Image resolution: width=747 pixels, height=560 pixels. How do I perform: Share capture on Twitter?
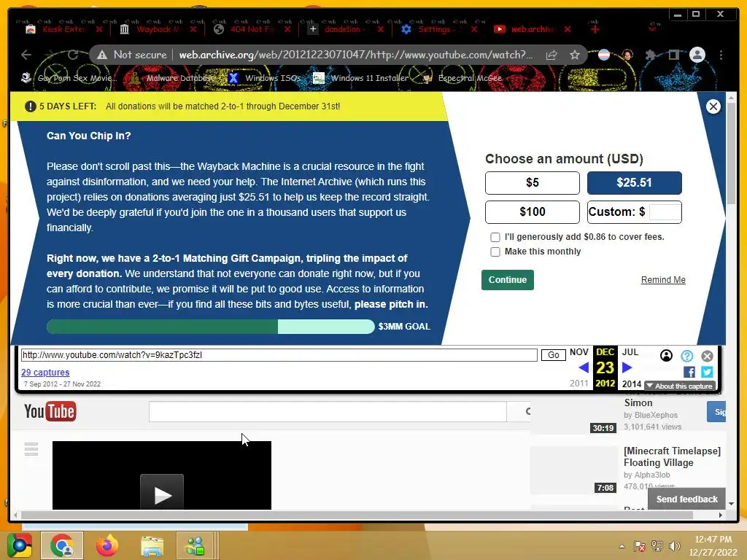pyautogui.click(x=707, y=372)
